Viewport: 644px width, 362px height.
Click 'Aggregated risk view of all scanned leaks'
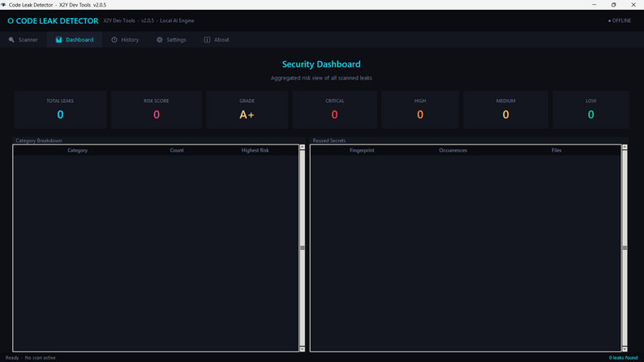click(321, 78)
